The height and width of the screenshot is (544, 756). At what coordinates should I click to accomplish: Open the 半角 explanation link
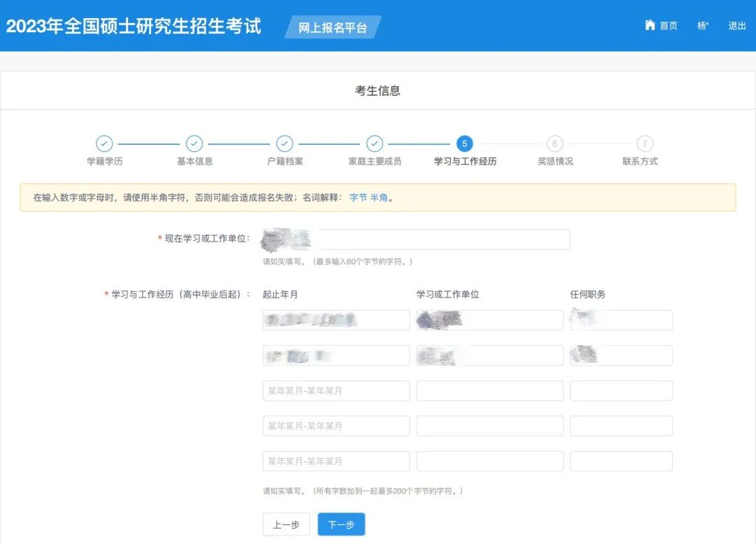click(x=379, y=197)
